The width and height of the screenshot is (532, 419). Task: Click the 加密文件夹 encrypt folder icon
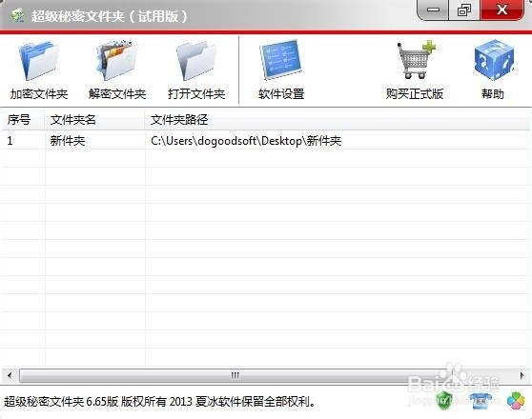(x=39, y=61)
